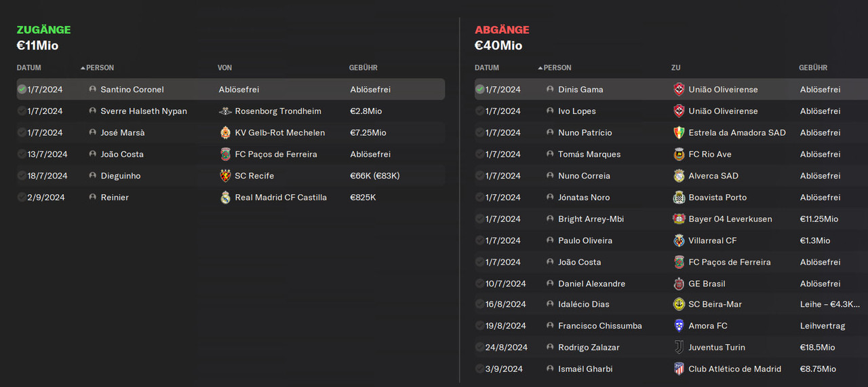Sort Abgänge by Datum column
The image size is (868, 387).
[487, 68]
